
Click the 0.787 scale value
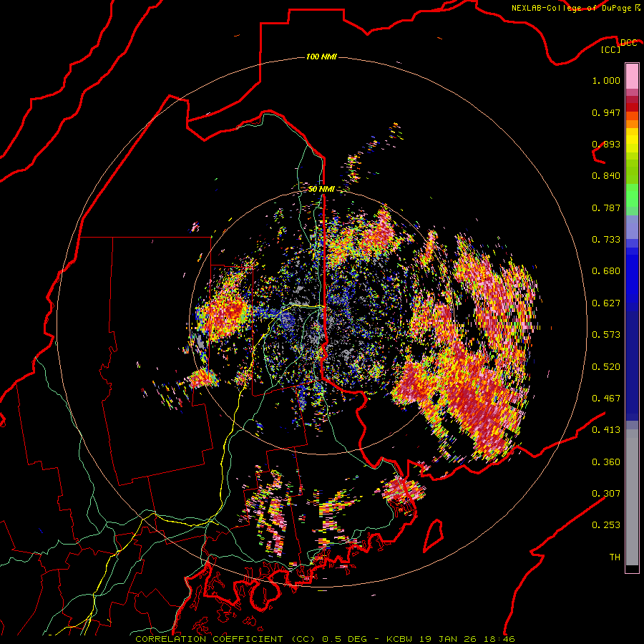tap(606, 208)
